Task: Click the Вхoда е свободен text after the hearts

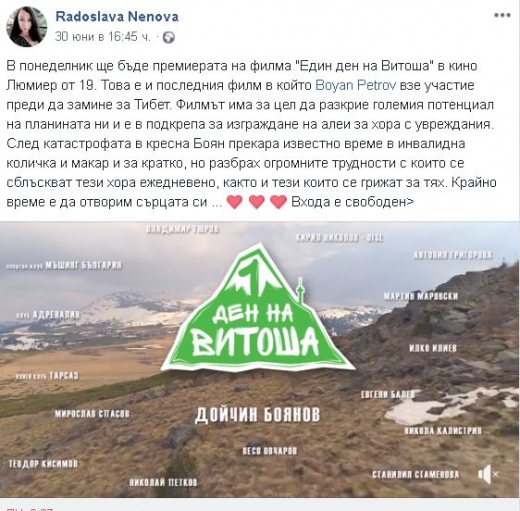Action: [x=352, y=202]
